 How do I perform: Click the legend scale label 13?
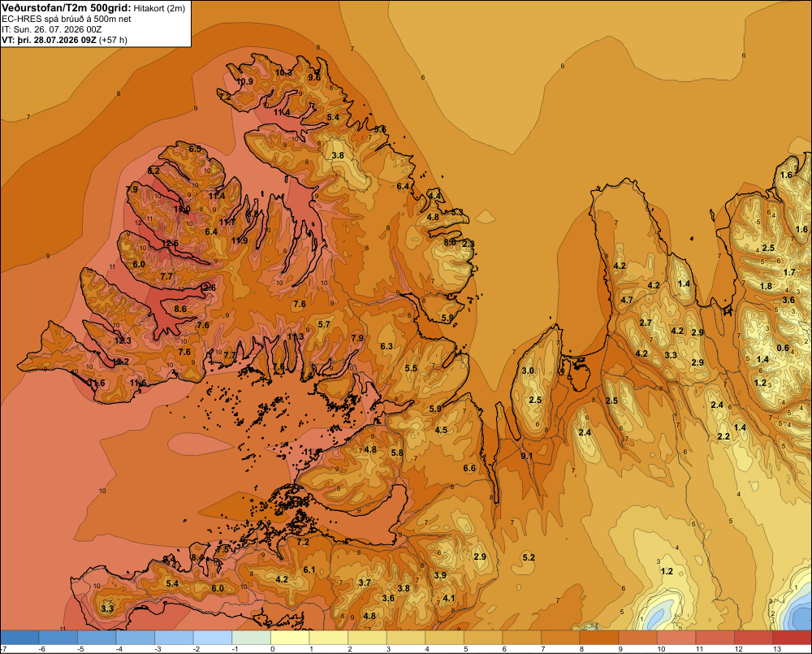point(777,649)
